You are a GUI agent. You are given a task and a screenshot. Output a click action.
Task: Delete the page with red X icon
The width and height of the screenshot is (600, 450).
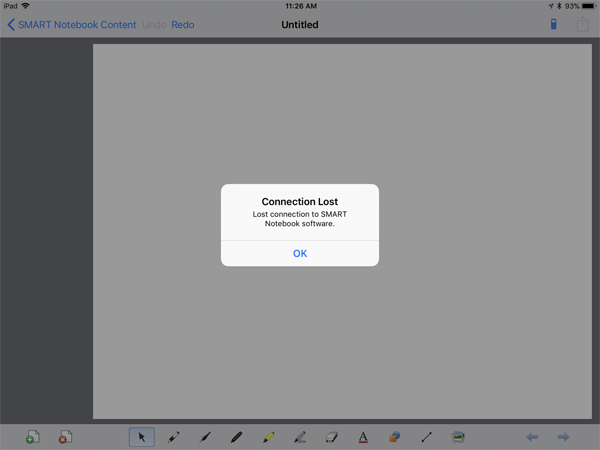(65, 437)
